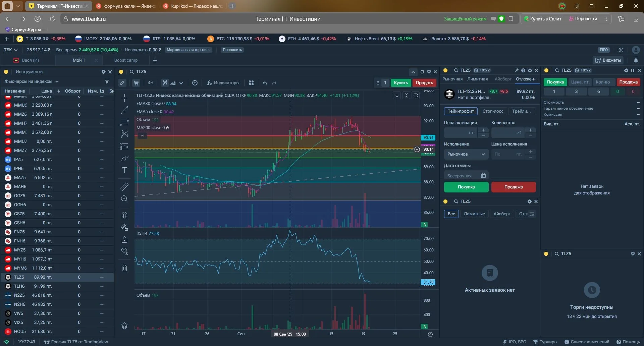This screenshot has width=644, height=346.
Task: Pin the order ticket widget
Action: [x=517, y=70]
